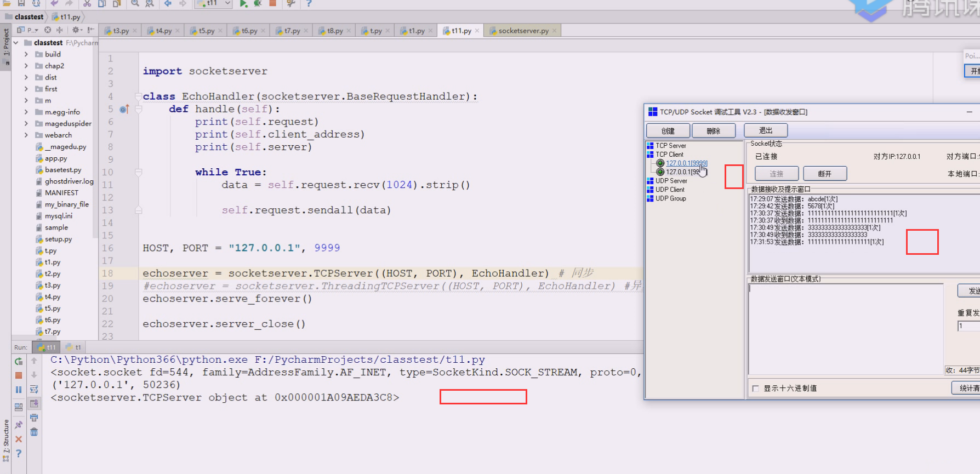Toggle scroll to end in Run console
The height and width of the screenshot is (474, 980).
point(34,404)
